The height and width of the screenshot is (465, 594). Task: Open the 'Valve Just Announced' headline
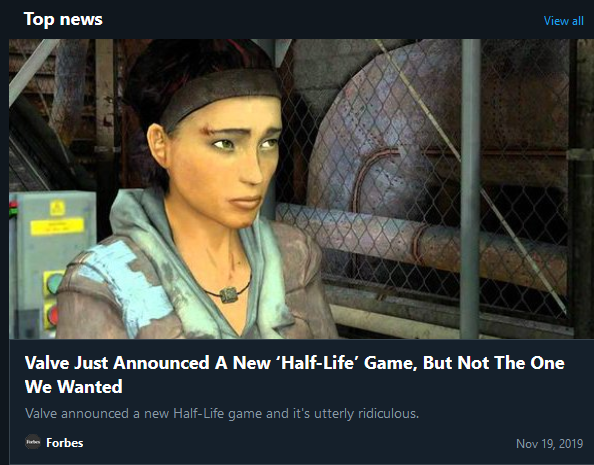point(294,374)
